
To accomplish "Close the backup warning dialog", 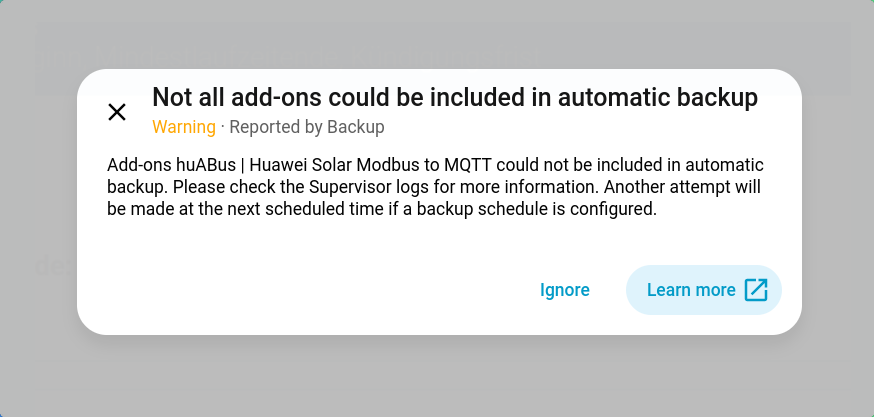I will [x=117, y=112].
